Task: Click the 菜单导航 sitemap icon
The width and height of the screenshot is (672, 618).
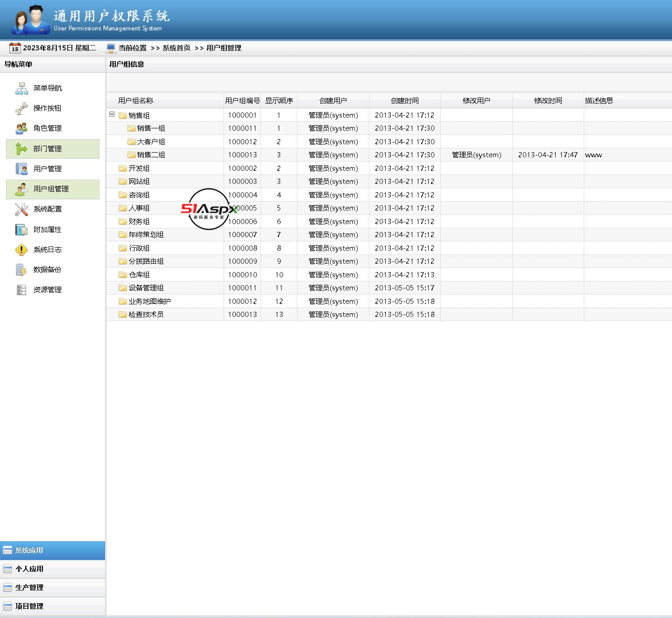Action: [x=21, y=88]
